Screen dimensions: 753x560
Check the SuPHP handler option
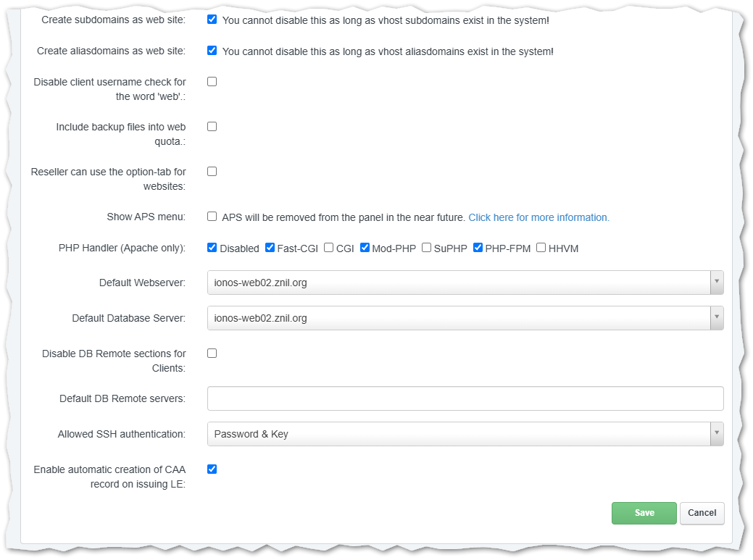pos(426,247)
